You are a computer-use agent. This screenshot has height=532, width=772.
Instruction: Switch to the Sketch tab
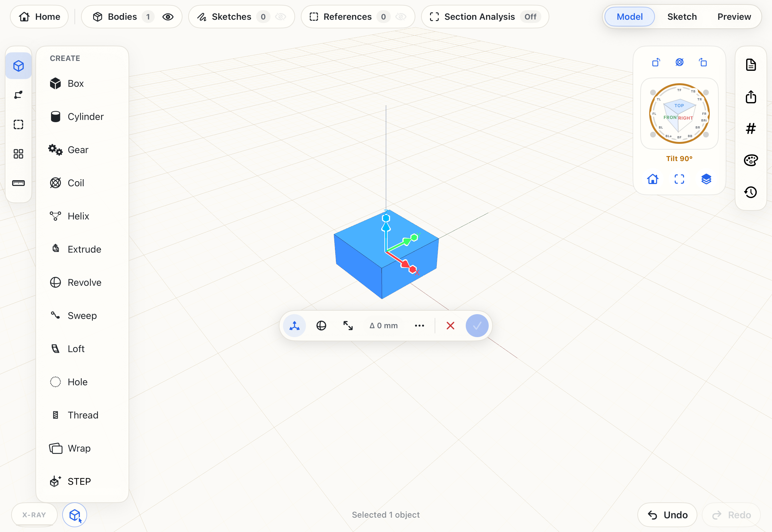[682, 17]
